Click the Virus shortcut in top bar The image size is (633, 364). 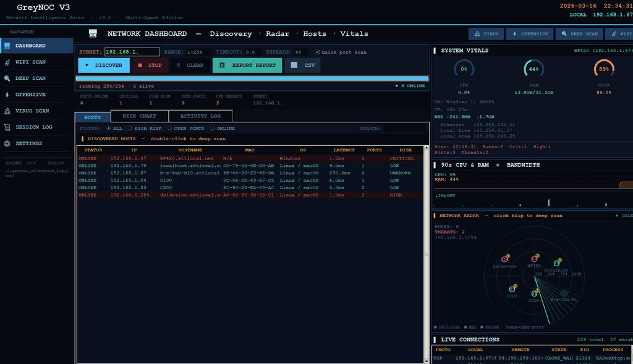(485, 34)
